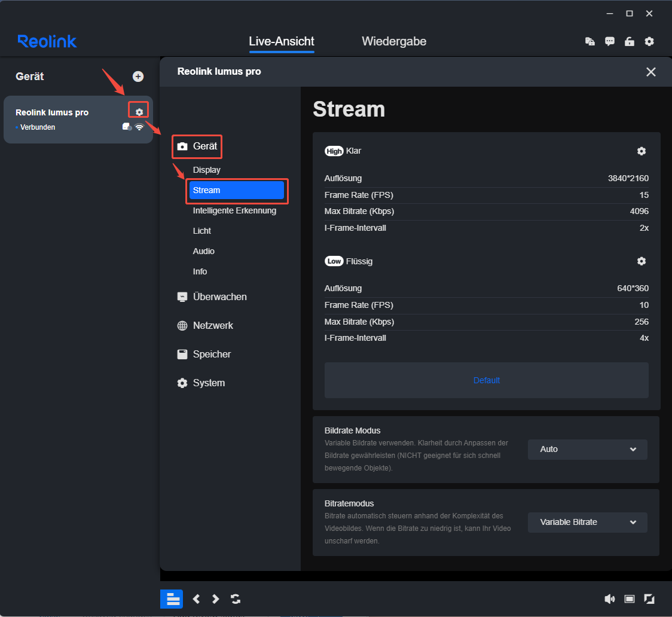The height and width of the screenshot is (617, 672).
Task: Open settings for the Low Flüssig stream
Action: [641, 261]
